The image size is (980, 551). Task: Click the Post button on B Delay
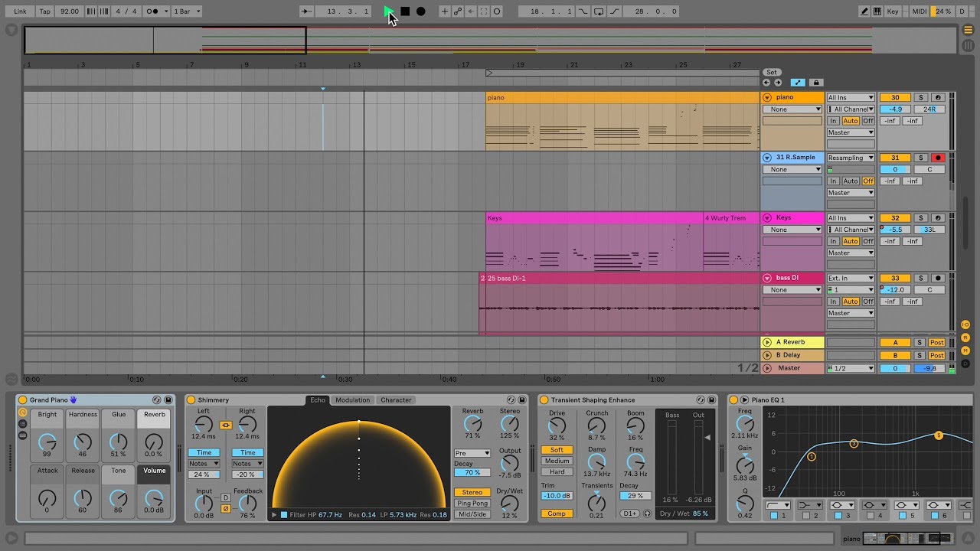937,355
